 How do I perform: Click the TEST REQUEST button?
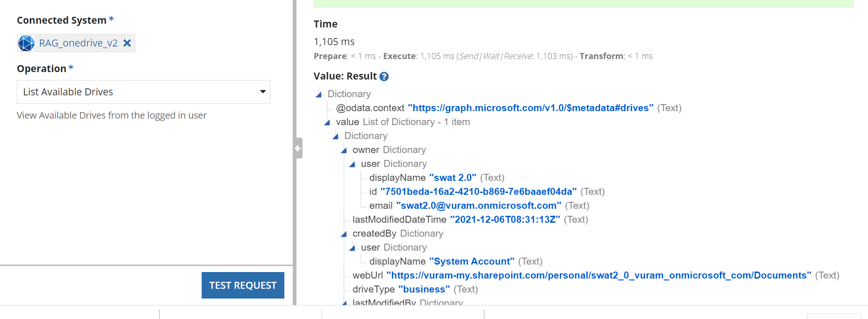coord(243,285)
